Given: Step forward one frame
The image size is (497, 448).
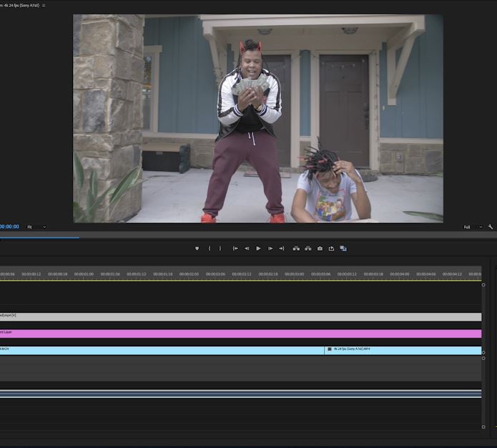Looking at the screenshot, I should (x=270, y=248).
